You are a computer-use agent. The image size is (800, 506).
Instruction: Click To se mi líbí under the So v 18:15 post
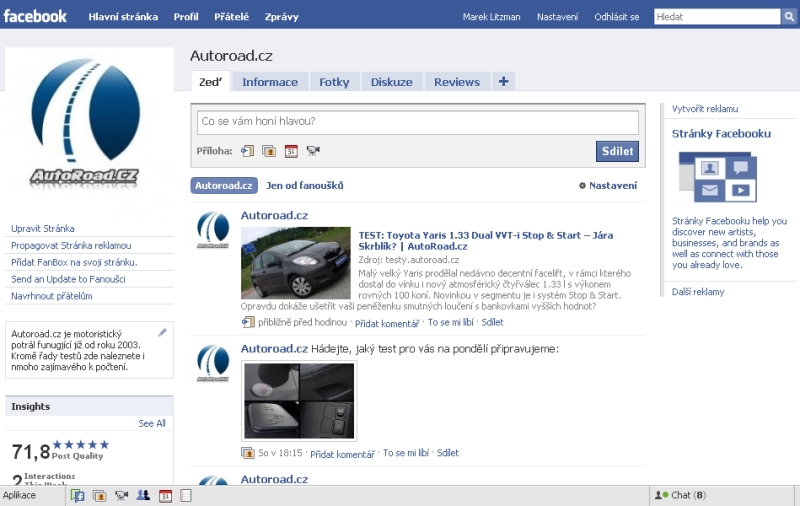[406, 453]
